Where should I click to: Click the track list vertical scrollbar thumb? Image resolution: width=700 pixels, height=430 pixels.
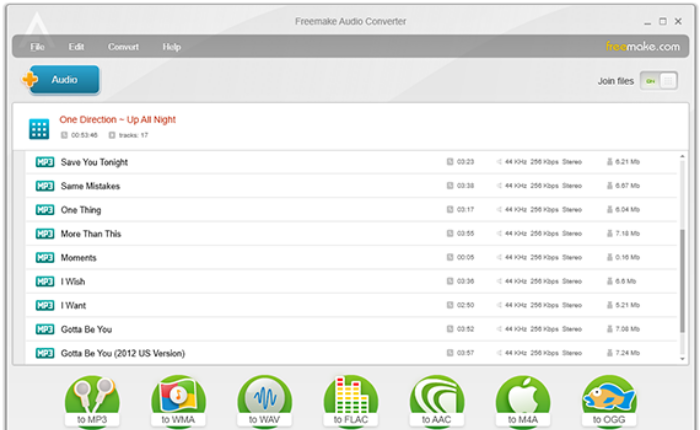point(682,281)
